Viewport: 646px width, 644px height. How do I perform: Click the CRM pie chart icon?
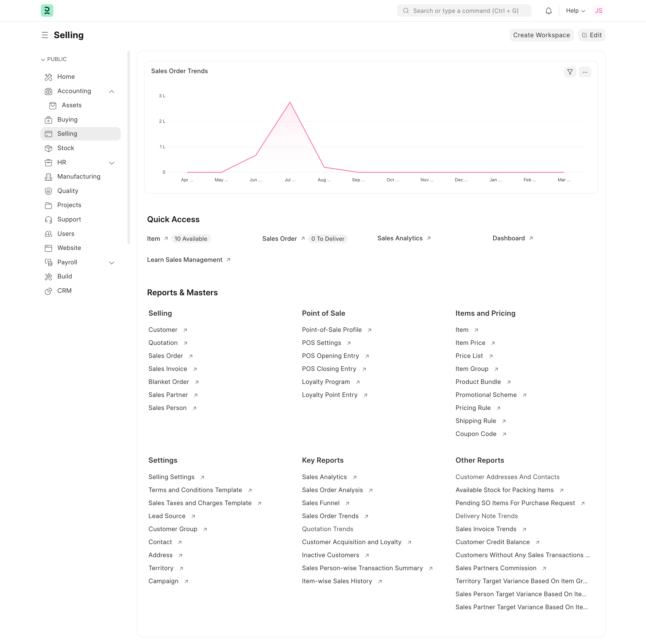pos(48,291)
